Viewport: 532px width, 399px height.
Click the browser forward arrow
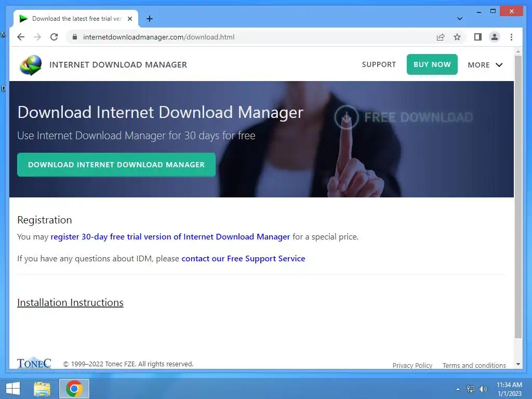pos(37,37)
